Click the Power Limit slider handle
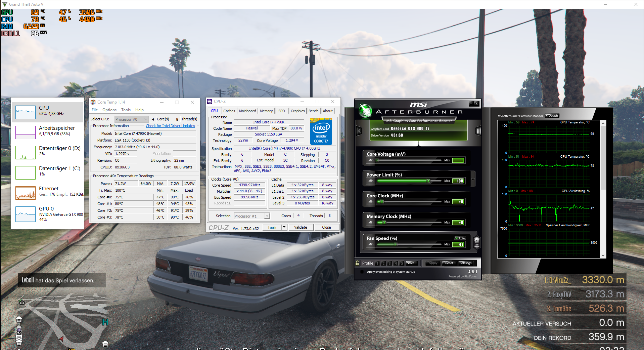Image resolution: width=644 pixels, height=350 pixels. pyautogui.click(x=428, y=181)
